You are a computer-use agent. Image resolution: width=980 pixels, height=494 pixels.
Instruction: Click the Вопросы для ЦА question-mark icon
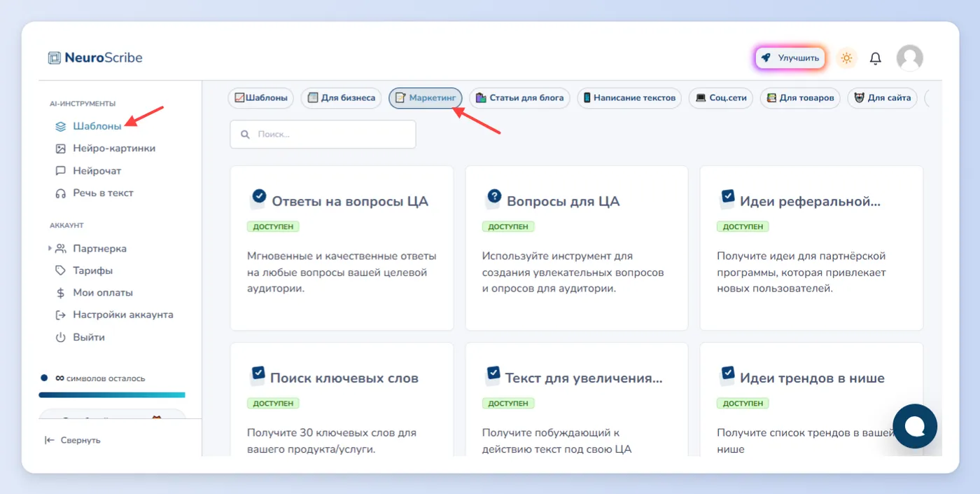pyautogui.click(x=493, y=199)
